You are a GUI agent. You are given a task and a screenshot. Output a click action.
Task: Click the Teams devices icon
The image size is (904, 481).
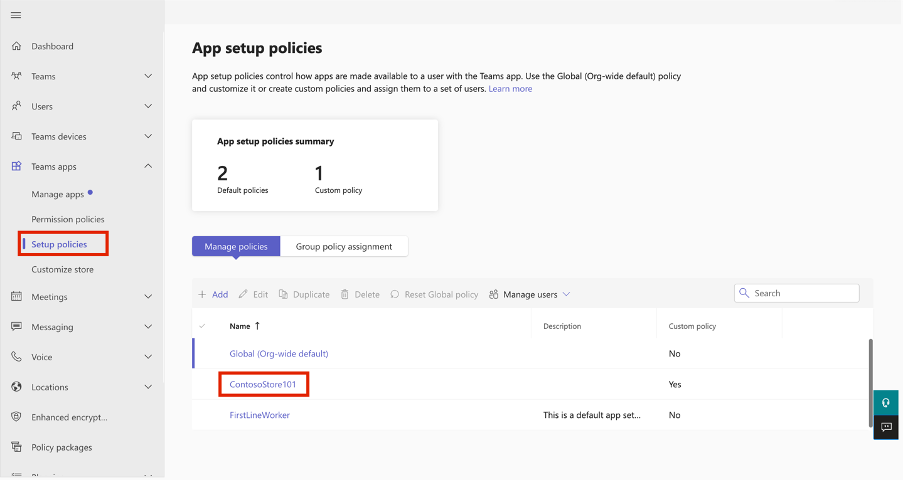[16, 136]
